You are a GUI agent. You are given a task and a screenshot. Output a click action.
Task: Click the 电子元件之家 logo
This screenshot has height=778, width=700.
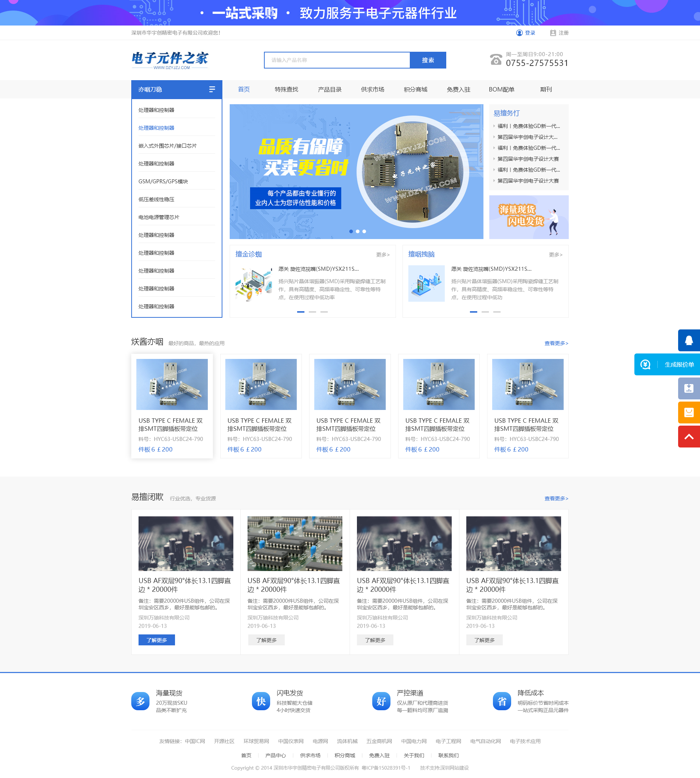[170, 60]
